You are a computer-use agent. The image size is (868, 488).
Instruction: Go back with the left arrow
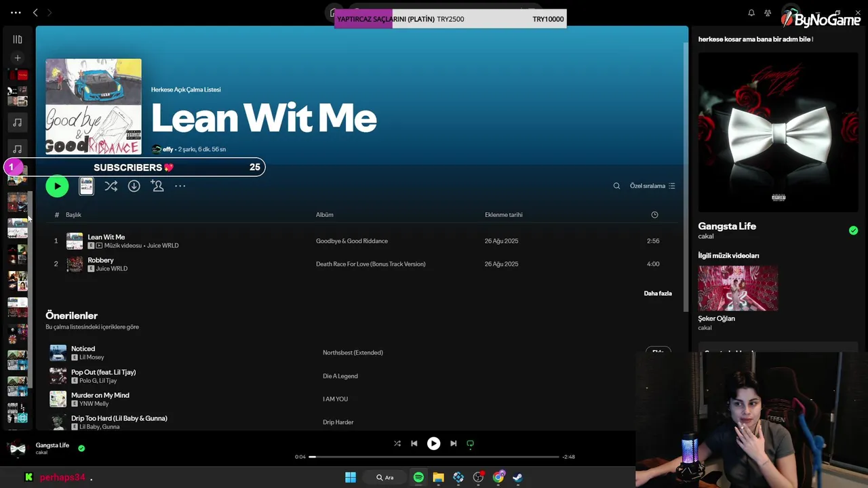point(36,12)
